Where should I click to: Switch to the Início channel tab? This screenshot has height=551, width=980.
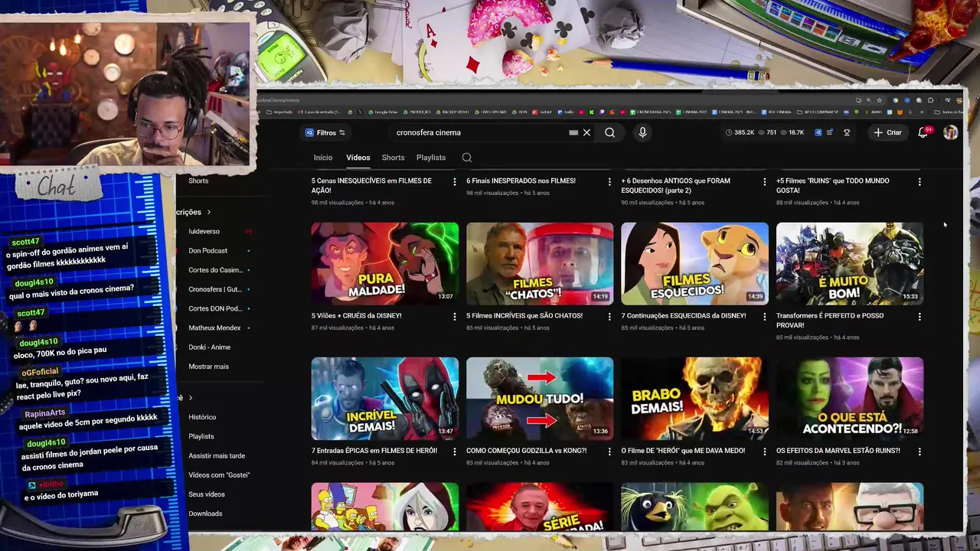(323, 158)
